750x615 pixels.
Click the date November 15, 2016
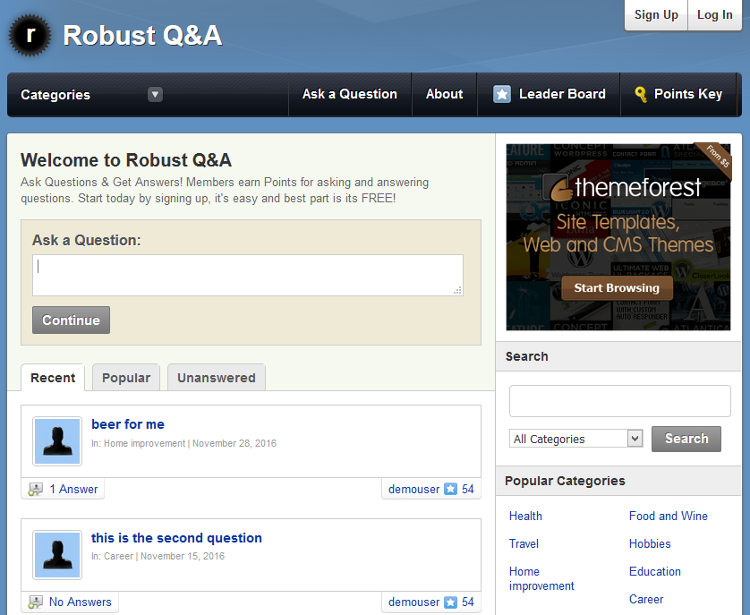[182, 556]
